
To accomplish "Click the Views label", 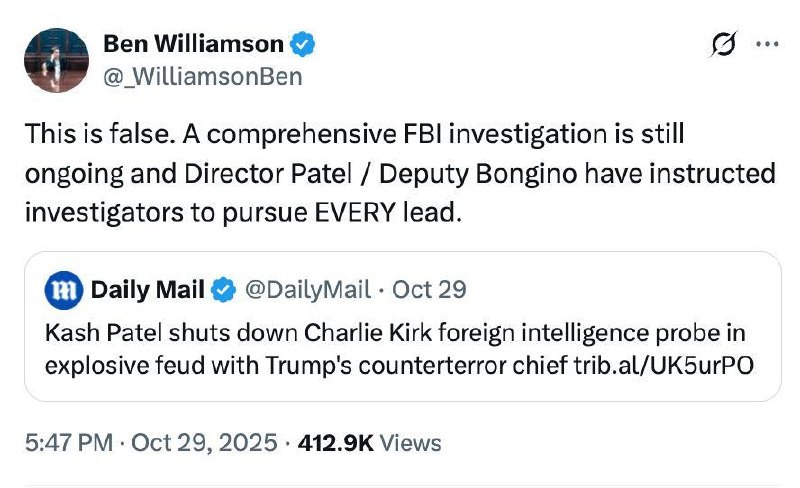I will pyautogui.click(x=410, y=442).
